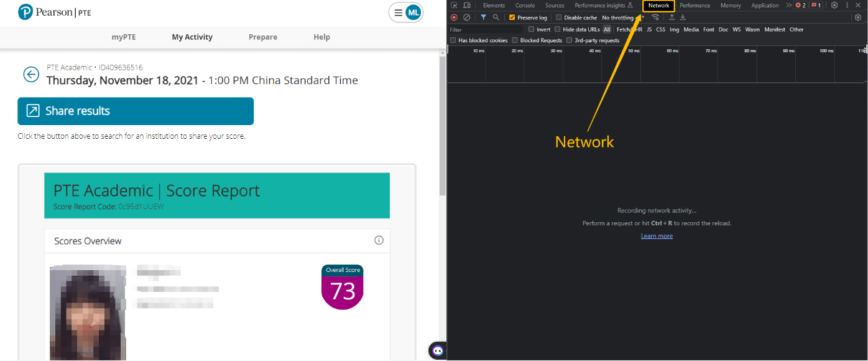Click the inspect element picker icon

tap(455, 6)
